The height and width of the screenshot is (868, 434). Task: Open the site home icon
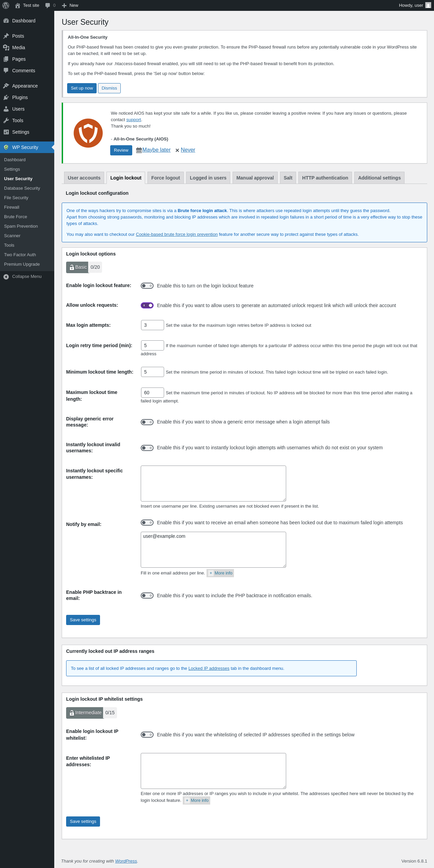(18, 5)
